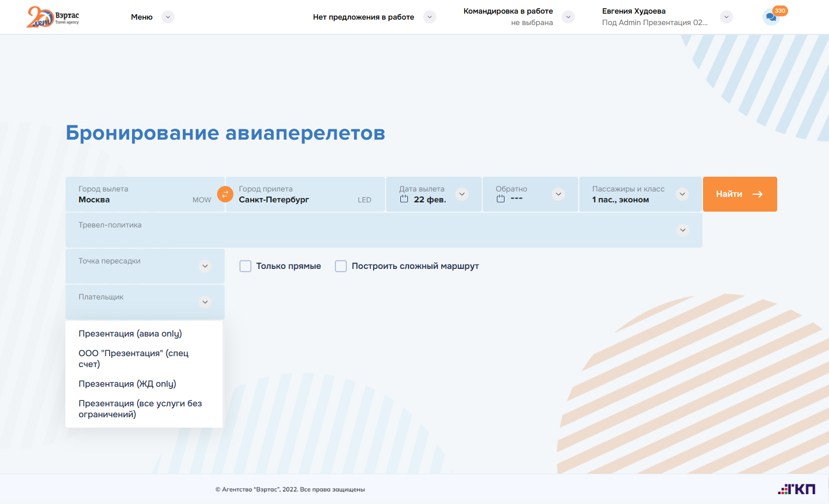Viewport: 829px width, 504px height.
Task: Click the 'Бронирование авиаперелетов' heading
Action: (226, 133)
